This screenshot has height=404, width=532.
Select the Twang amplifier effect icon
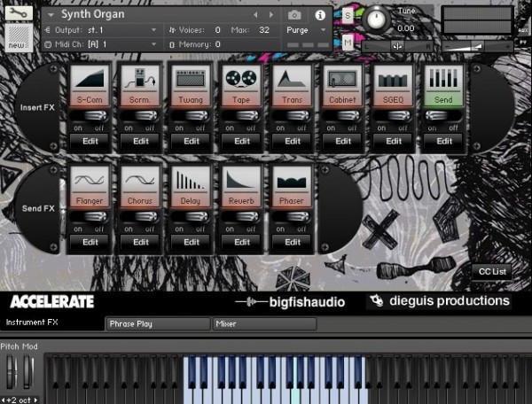[191, 85]
